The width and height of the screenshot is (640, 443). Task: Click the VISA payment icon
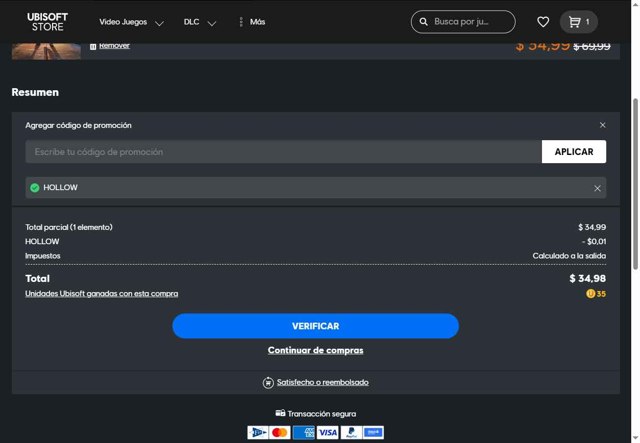328,432
